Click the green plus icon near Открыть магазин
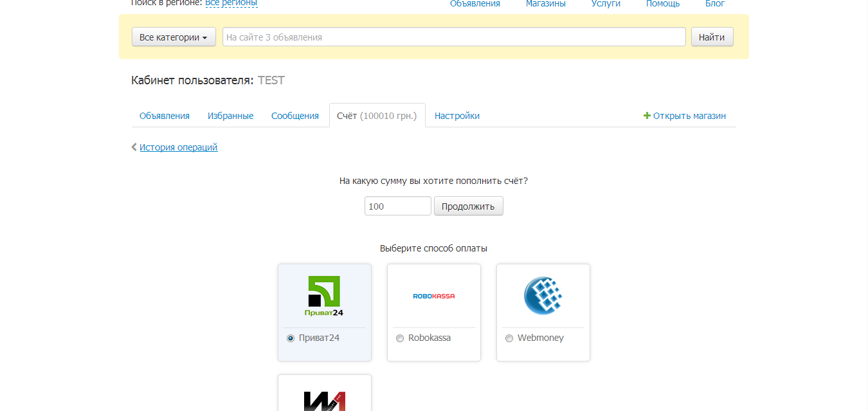The image size is (868, 411). pos(647,116)
